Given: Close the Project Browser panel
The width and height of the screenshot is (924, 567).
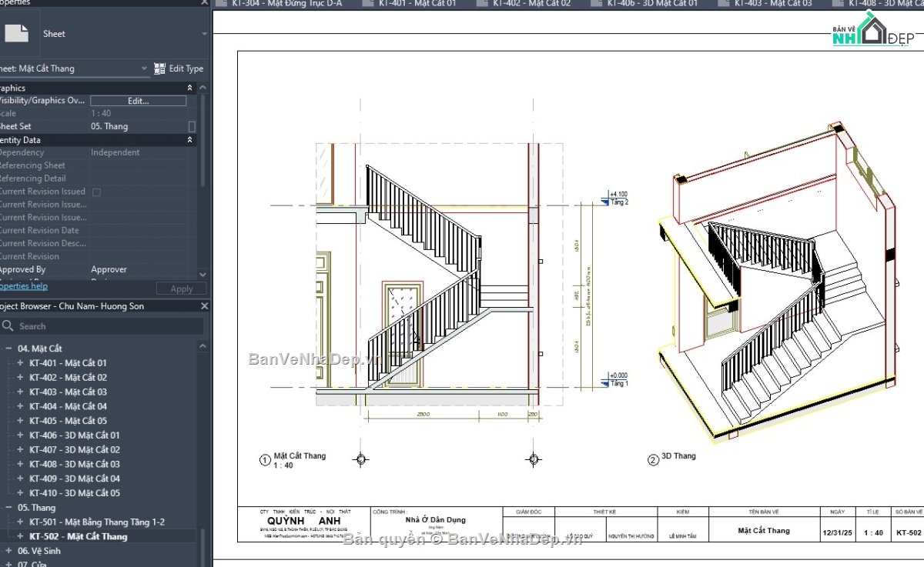Looking at the screenshot, I should point(204,306).
